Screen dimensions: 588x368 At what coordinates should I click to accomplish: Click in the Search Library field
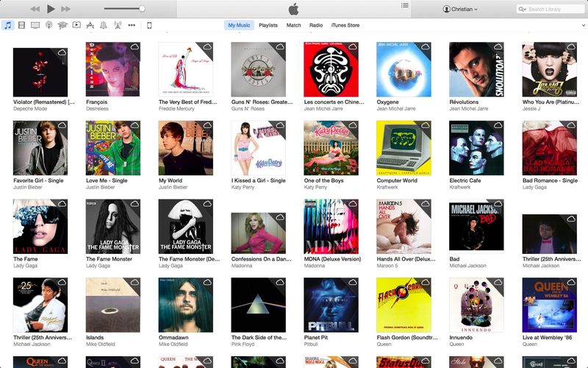point(550,9)
